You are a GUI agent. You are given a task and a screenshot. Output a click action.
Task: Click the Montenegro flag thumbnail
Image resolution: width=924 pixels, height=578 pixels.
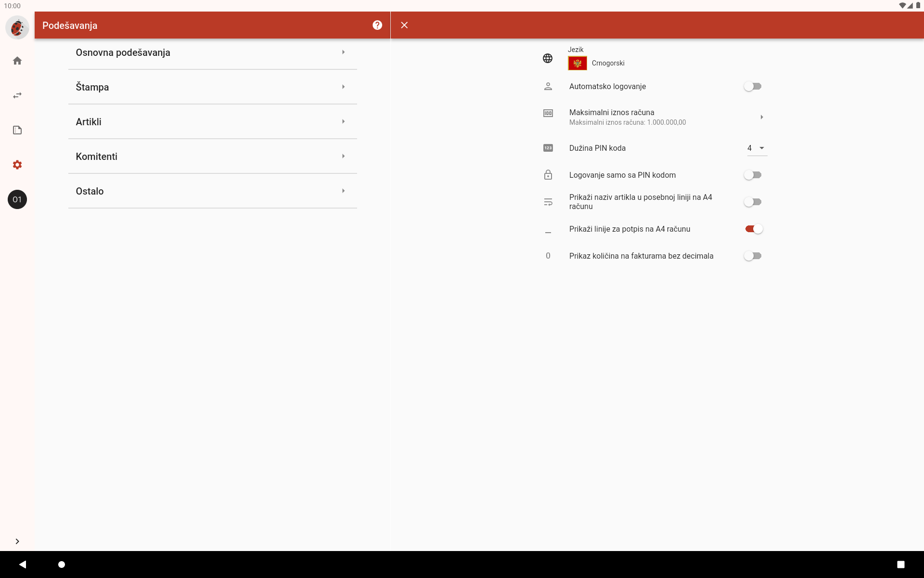(x=577, y=63)
